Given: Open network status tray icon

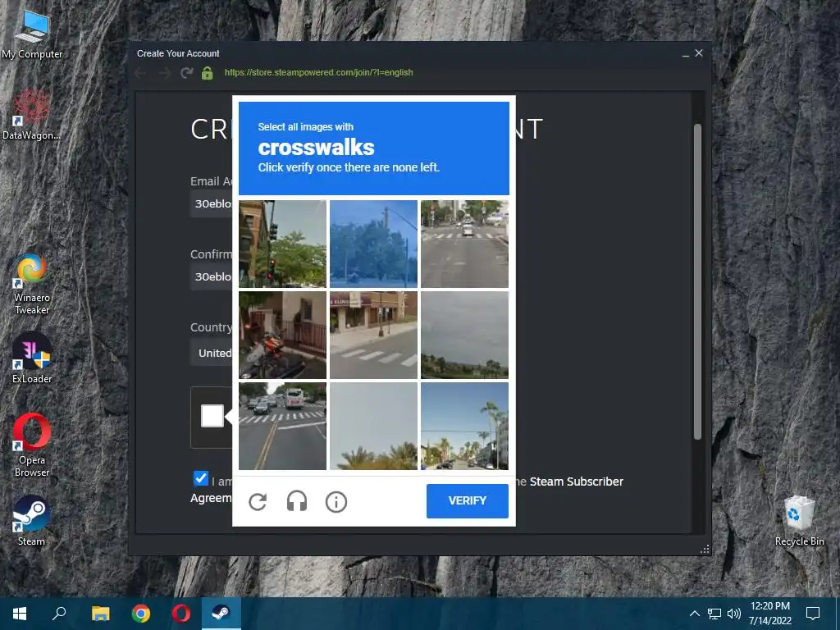Looking at the screenshot, I should click(714, 614).
